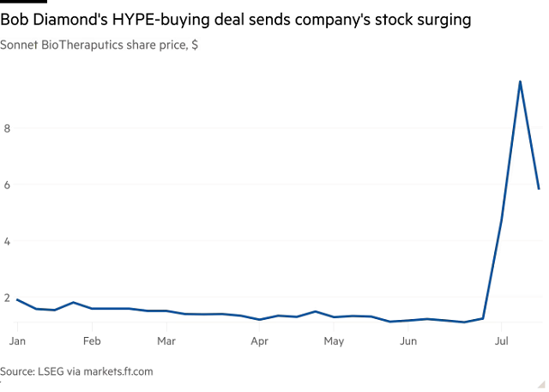Click the 4 value on the y-axis
The image size is (549, 392).
pyautogui.click(x=8, y=241)
